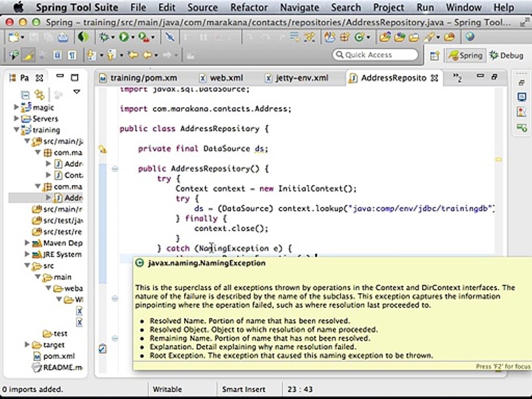Switch to the Debug perspective

click(x=506, y=55)
